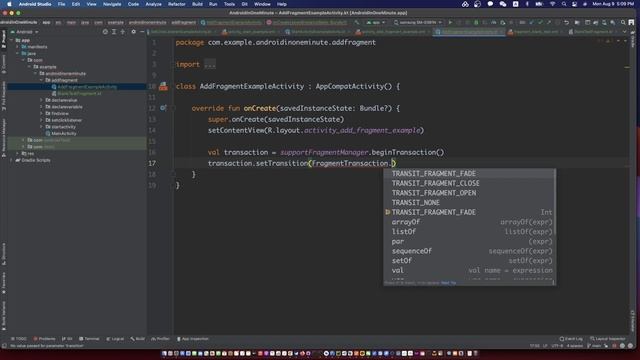Choose the sequenceOf completion suggestion
Screen dimensions: 640x360
click(469, 251)
